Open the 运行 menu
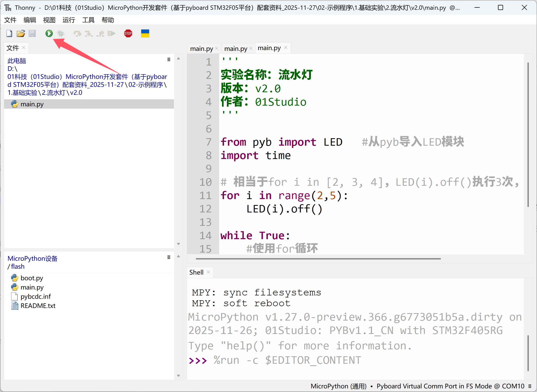537x392 pixels. 69,20
